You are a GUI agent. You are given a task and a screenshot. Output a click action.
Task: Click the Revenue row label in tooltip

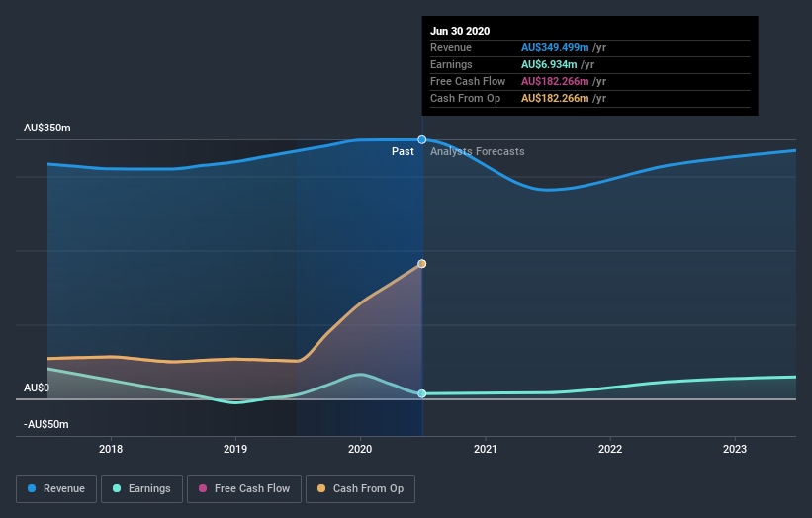point(451,47)
